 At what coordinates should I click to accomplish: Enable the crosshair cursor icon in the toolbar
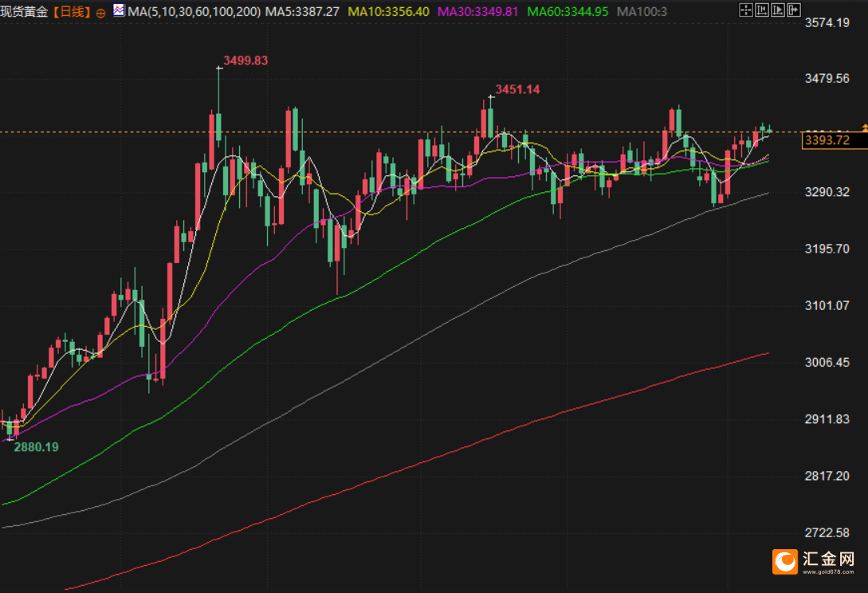[x=746, y=10]
